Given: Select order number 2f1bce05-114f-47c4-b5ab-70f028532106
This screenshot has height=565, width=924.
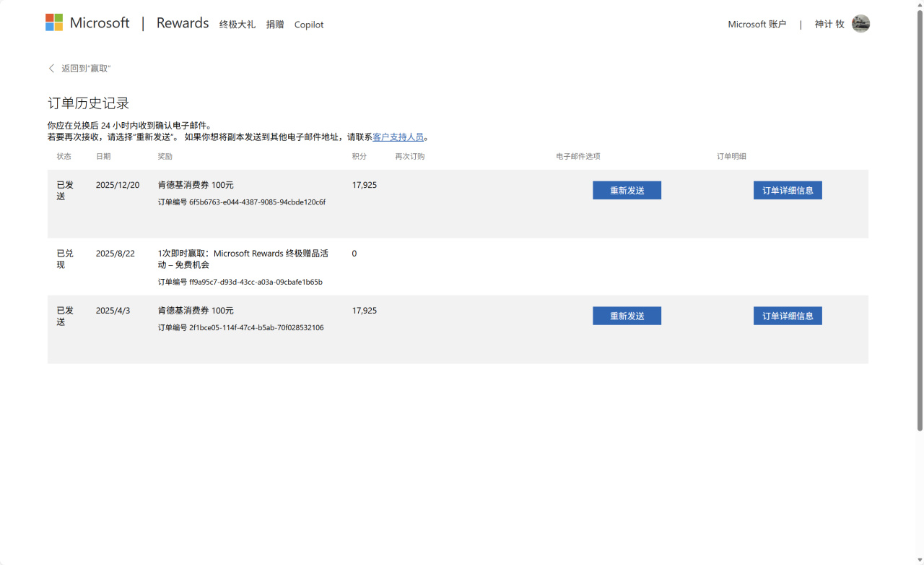Looking at the screenshot, I should click(256, 328).
